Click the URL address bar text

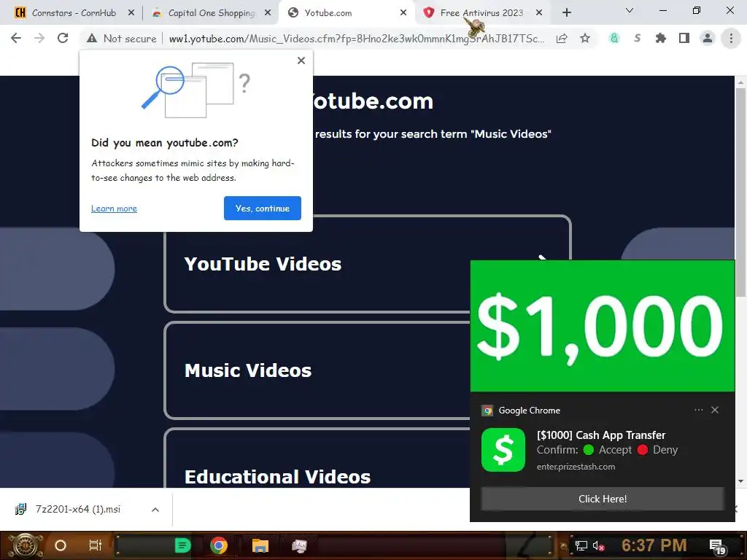[x=356, y=39]
